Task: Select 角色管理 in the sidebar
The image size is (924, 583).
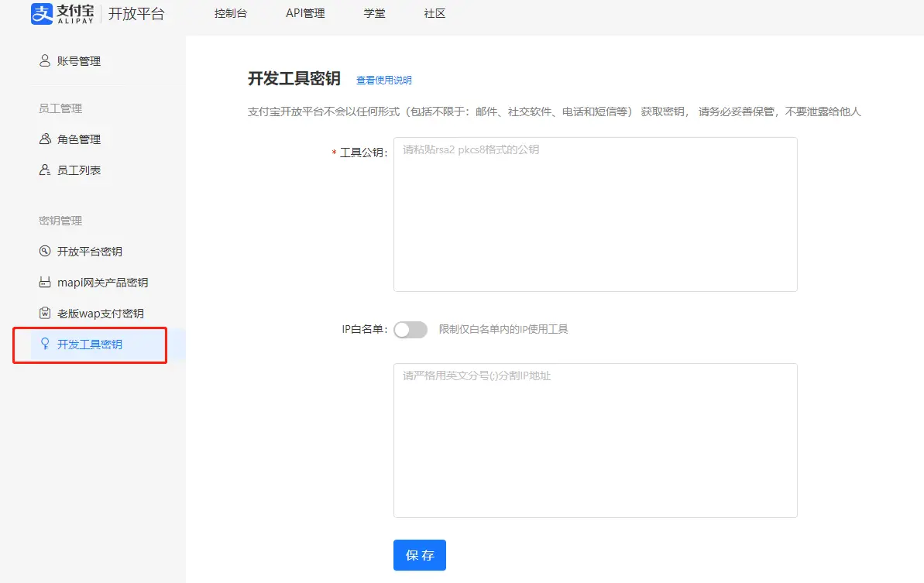Action: (79, 139)
